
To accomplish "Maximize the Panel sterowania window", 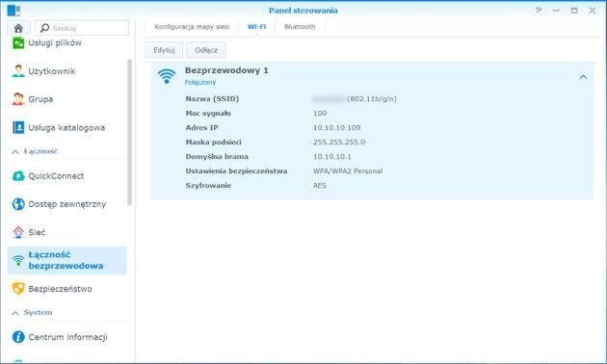I will [574, 11].
